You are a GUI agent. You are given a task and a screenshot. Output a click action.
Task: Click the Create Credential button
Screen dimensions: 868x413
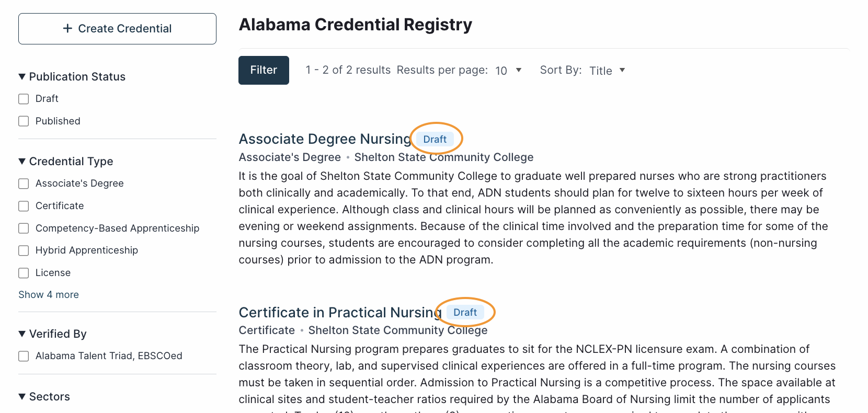click(117, 29)
